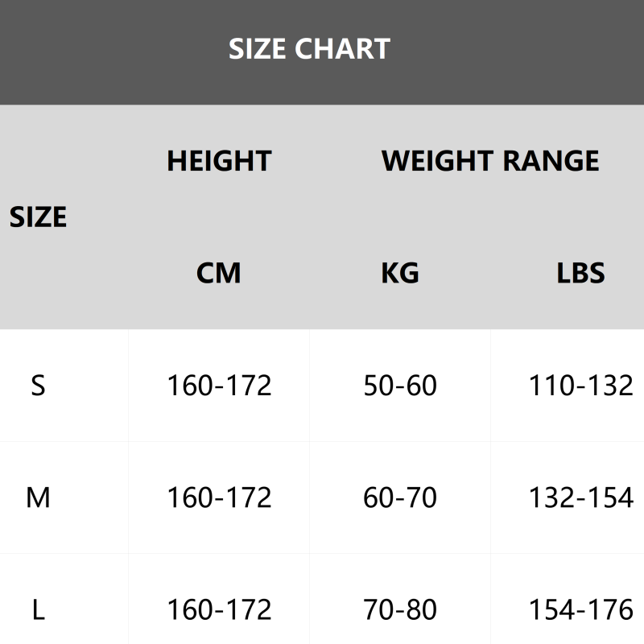This screenshot has width=644, height=644.
Task: Click the 154-176 LBS weight cell
Action: [x=580, y=609]
